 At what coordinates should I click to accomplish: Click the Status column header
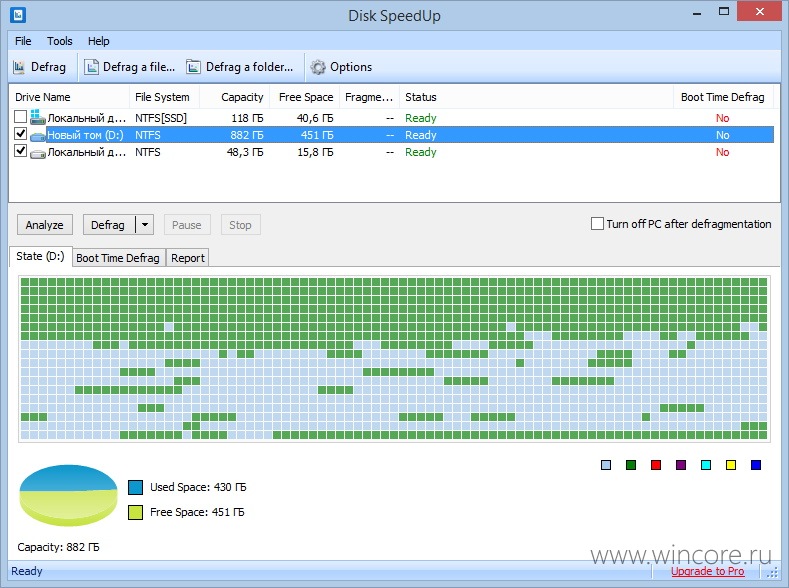click(536, 97)
